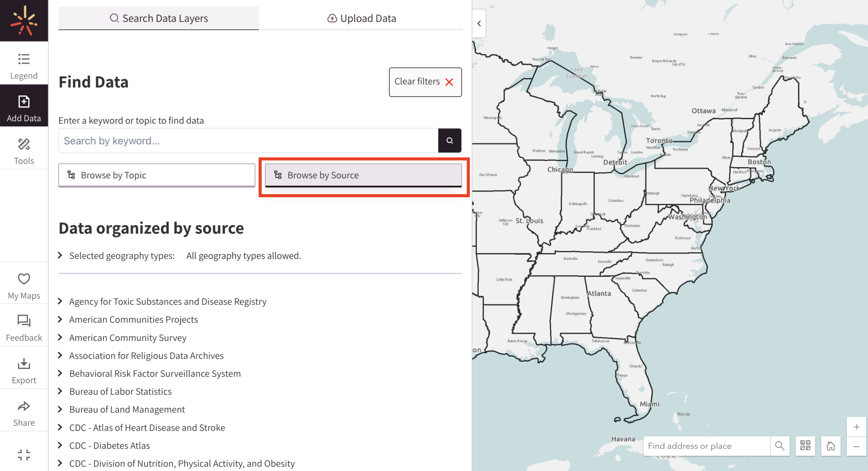Click the collapse fullscreen icon in sidebar
Image resolution: width=868 pixels, height=471 pixels.
(x=24, y=455)
